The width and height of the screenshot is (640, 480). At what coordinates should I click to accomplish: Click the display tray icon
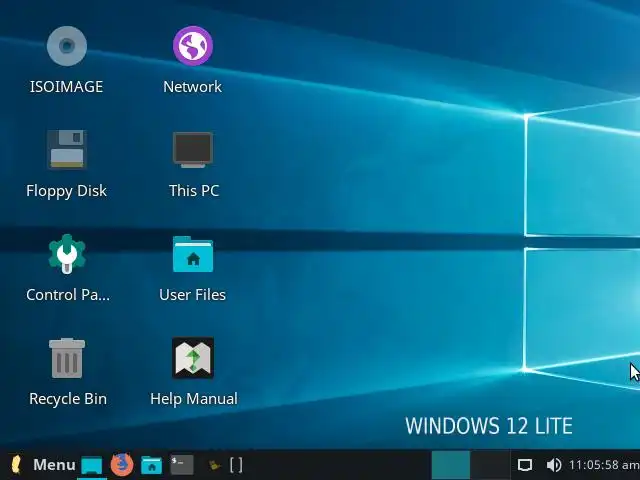point(525,465)
